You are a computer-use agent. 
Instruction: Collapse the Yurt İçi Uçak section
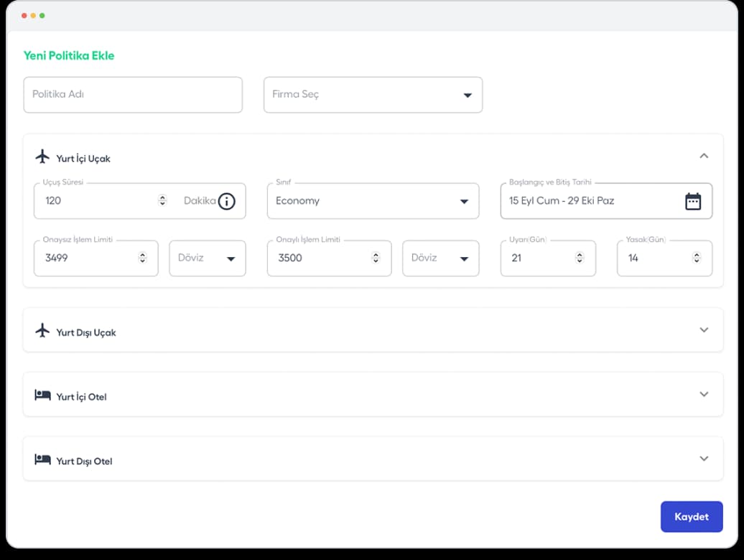click(704, 156)
